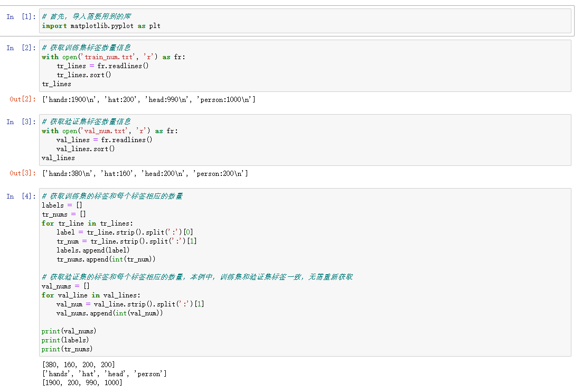Click the Out[2] result list with hands:1900
Viewport: 582px width, 392px height.
coord(148,99)
